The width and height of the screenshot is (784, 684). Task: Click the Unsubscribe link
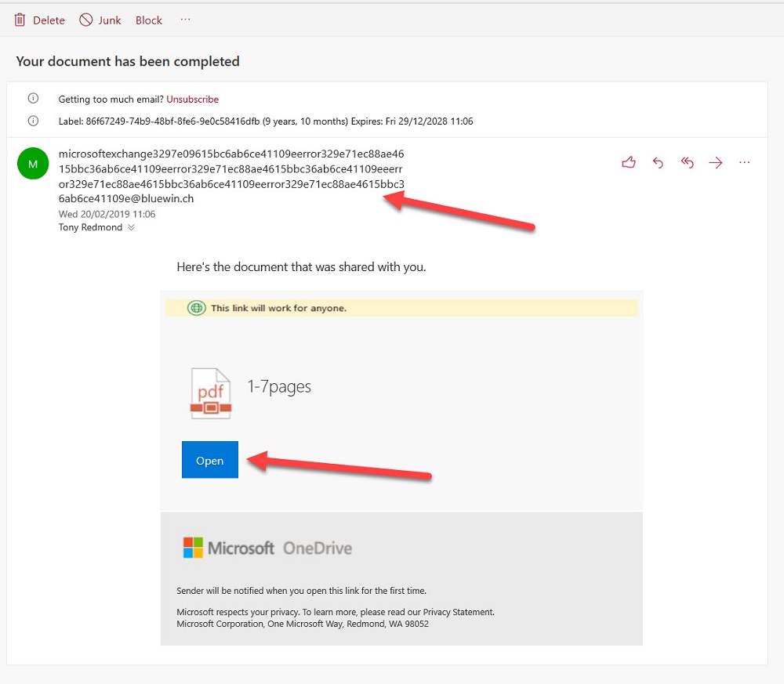(192, 100)
